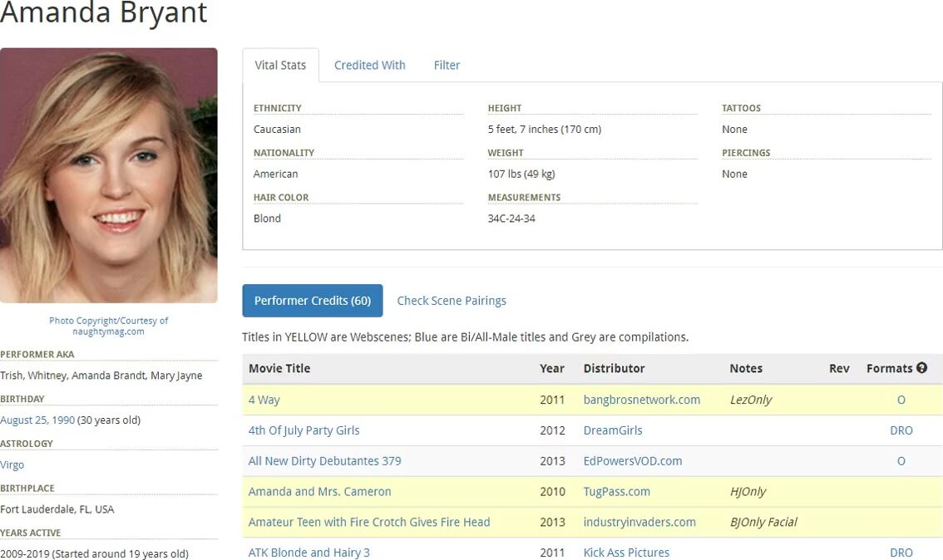Open the Check Scene Pairings link
The width and height of the screenshot is (943, 560).
[x=451, y=301]
